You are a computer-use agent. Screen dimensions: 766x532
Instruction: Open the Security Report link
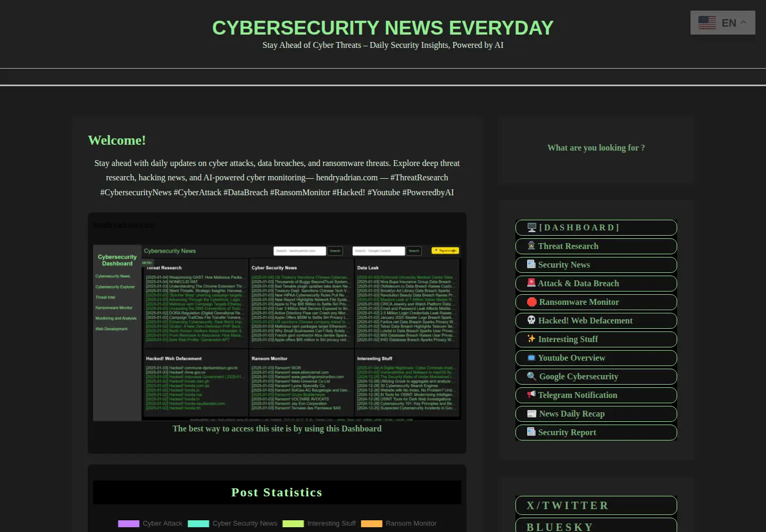tap(596, 433)
